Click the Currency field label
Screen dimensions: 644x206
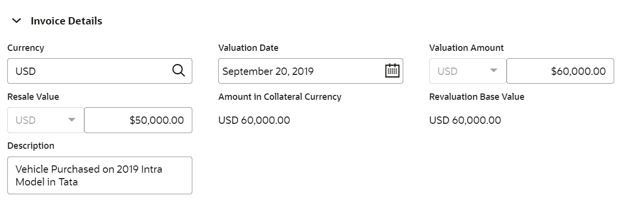point(25,48)
